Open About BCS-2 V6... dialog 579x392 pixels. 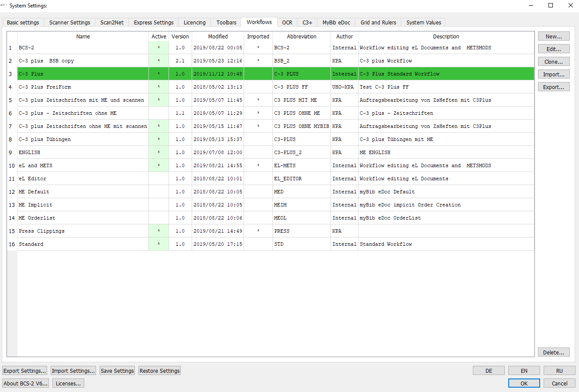[x=26, y=383]
